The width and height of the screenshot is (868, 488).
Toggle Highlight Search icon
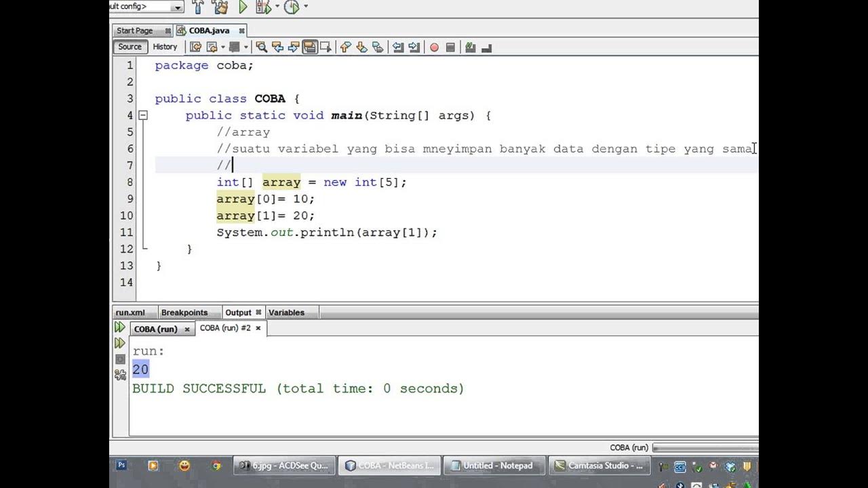point(310,47)
